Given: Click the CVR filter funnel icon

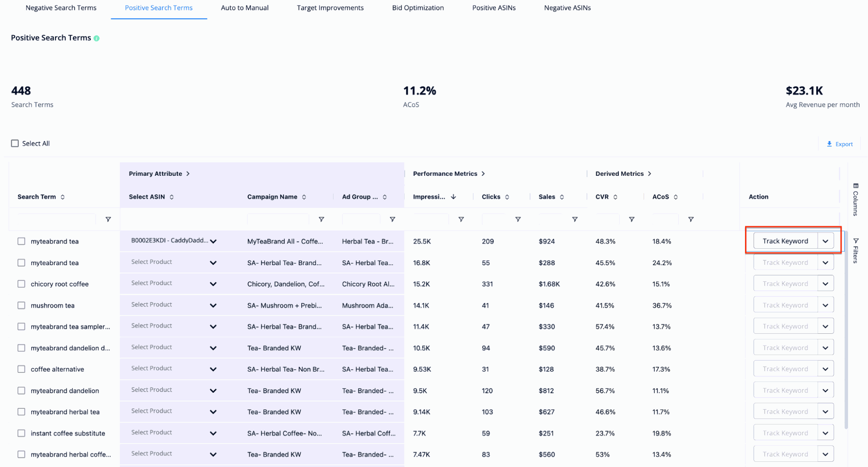Looking at the screenshot, I should 631,220.
